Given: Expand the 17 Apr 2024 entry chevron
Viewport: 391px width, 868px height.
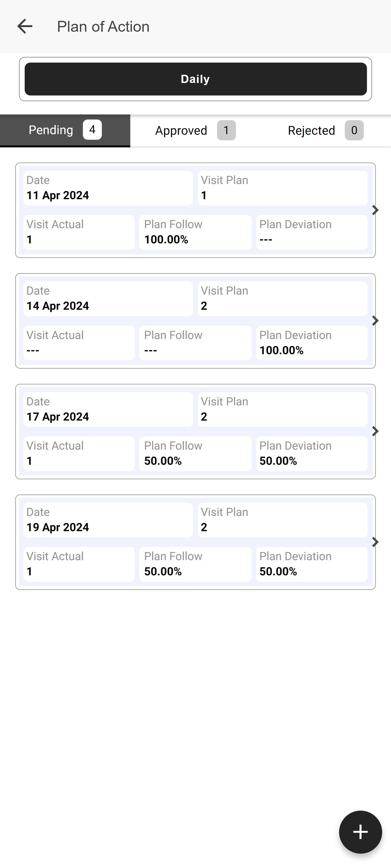Looking at the screenshot, I should 375,431.
